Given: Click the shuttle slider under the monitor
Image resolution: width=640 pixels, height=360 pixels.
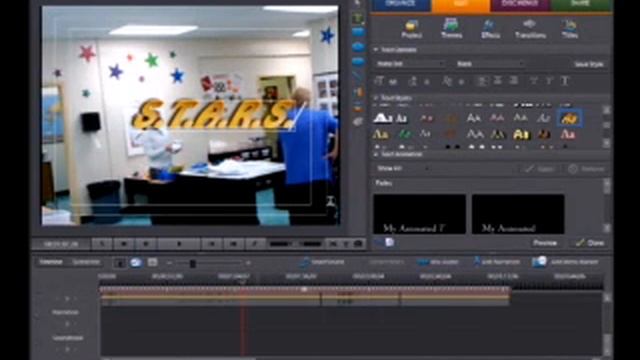Looking at the screenshot, I should (x=295, y=244).
